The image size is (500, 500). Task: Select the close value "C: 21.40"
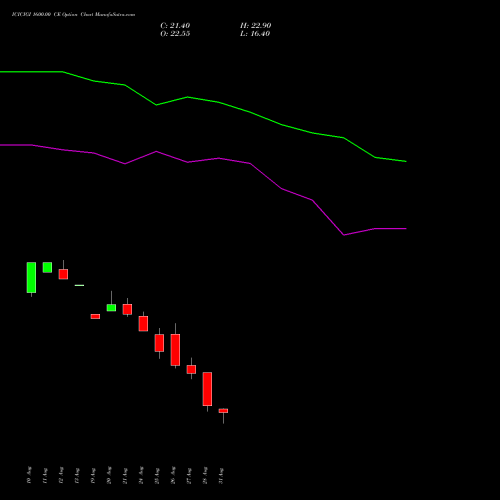175,26
